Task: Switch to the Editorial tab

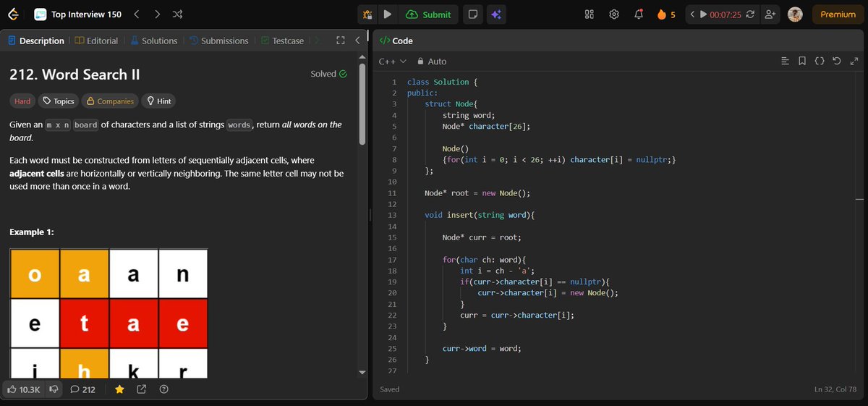Action: [97, 41]
